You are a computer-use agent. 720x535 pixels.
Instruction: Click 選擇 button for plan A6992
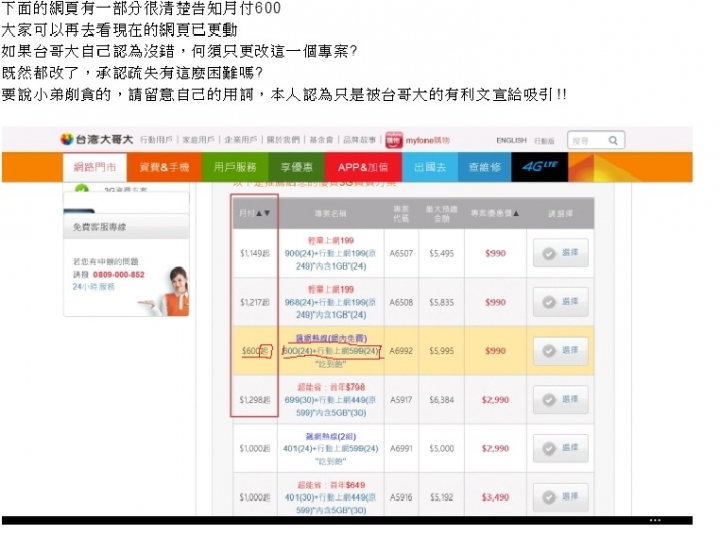560,351
